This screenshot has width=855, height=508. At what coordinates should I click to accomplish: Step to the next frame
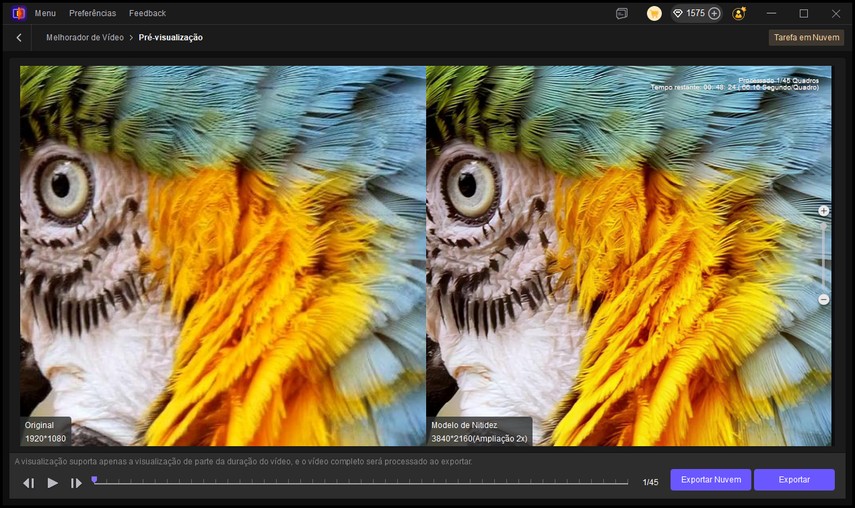pyautogui.click(x=76, y=483)
